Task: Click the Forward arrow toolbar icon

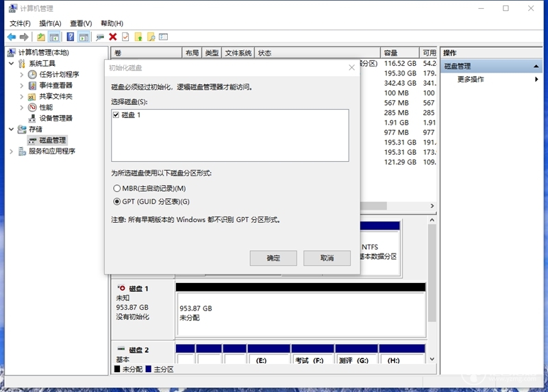Action: 24,37
